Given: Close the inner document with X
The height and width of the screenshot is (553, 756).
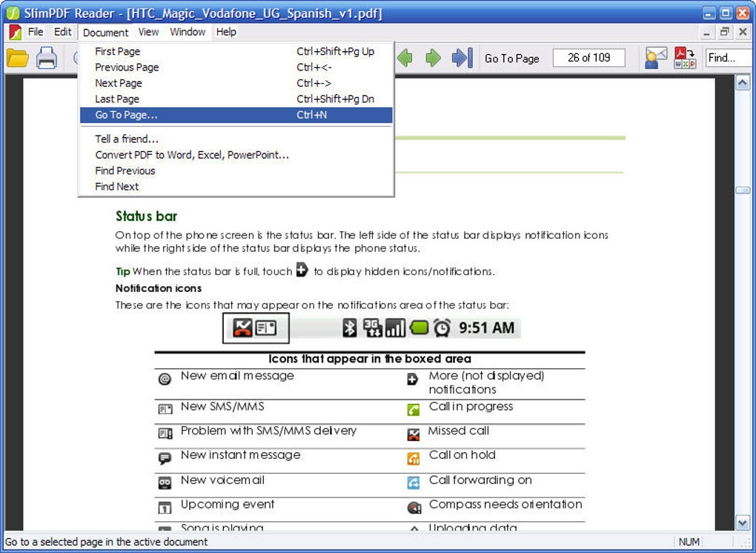Looking at the screenshot, I should point(743,33).
